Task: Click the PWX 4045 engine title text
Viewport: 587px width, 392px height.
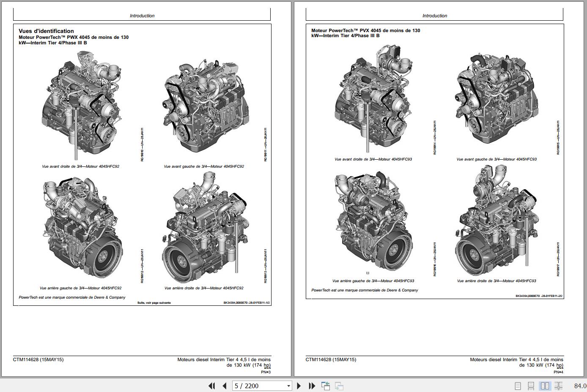Action: [74, 40]
